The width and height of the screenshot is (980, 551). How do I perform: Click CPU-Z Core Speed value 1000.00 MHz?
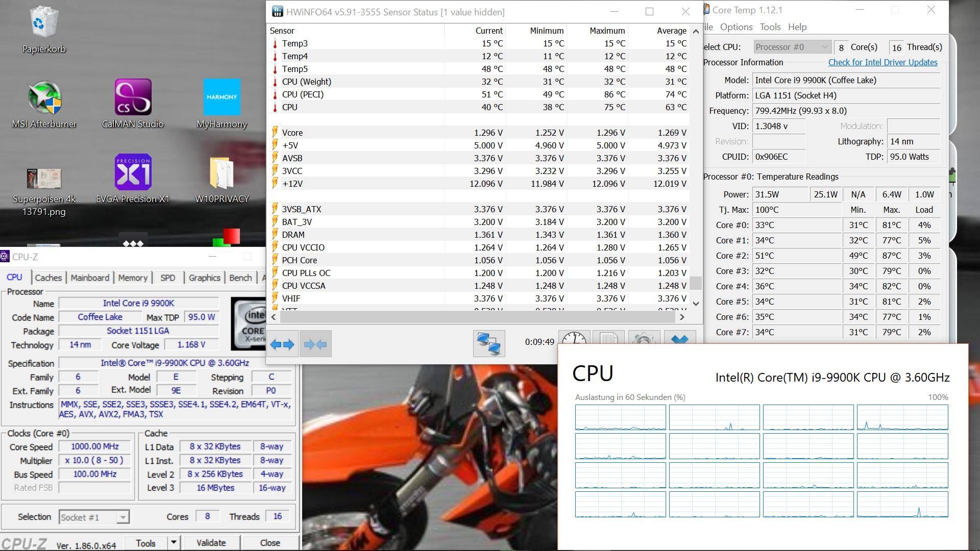[x=94, y=446]
